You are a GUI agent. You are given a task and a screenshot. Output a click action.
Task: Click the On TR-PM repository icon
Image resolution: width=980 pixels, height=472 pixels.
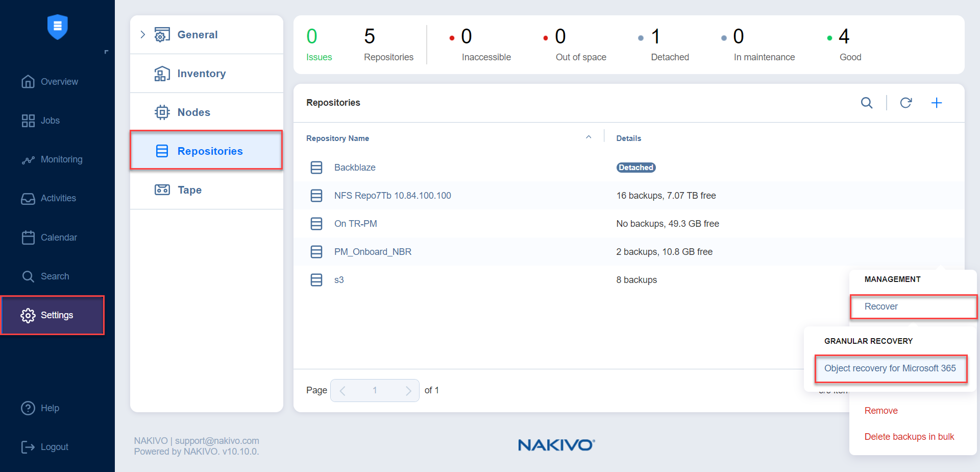[x=316, y=224]
